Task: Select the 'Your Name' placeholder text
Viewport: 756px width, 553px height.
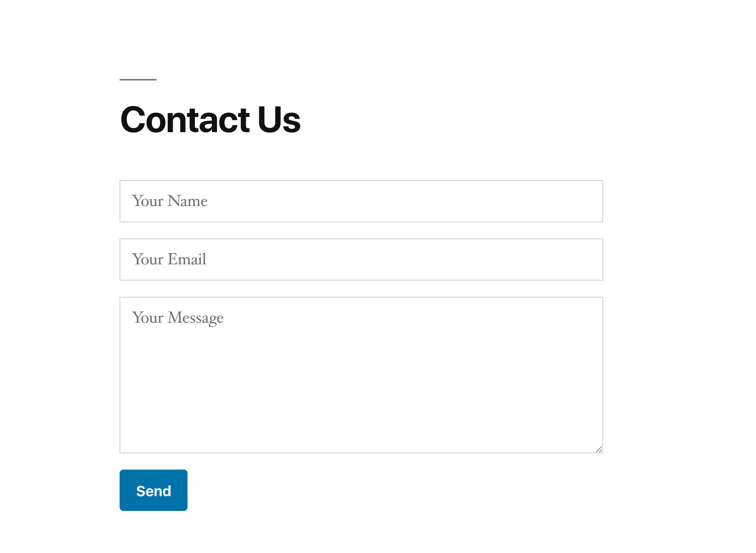Action: (170, 201)
